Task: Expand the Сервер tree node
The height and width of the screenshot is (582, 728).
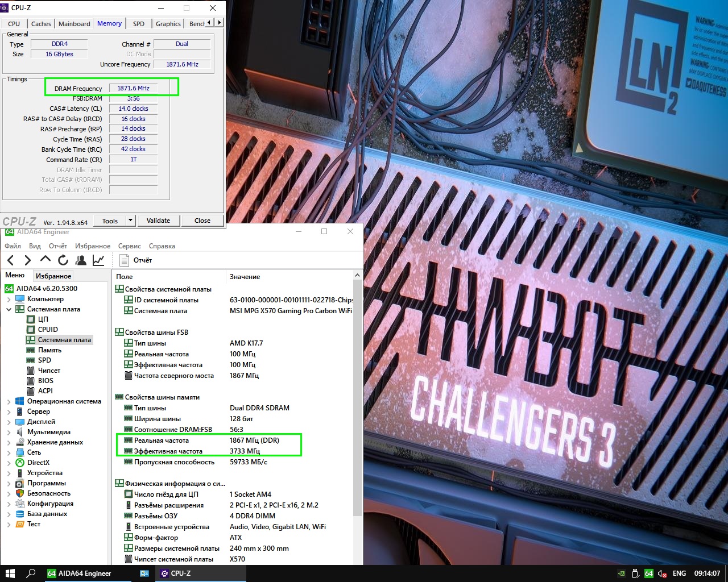Action: pos(9,411)
